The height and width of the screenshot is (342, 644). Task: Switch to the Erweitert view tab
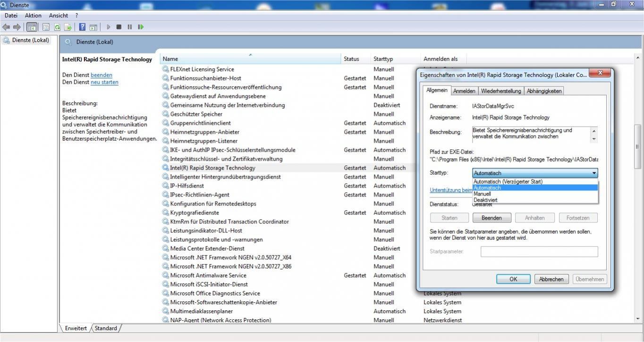tap(76, 328)
